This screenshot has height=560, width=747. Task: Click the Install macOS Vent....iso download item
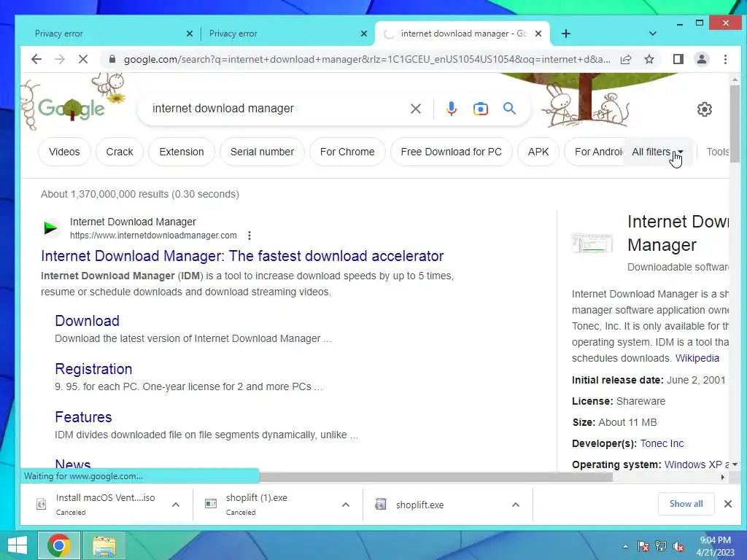click(105, 505)
